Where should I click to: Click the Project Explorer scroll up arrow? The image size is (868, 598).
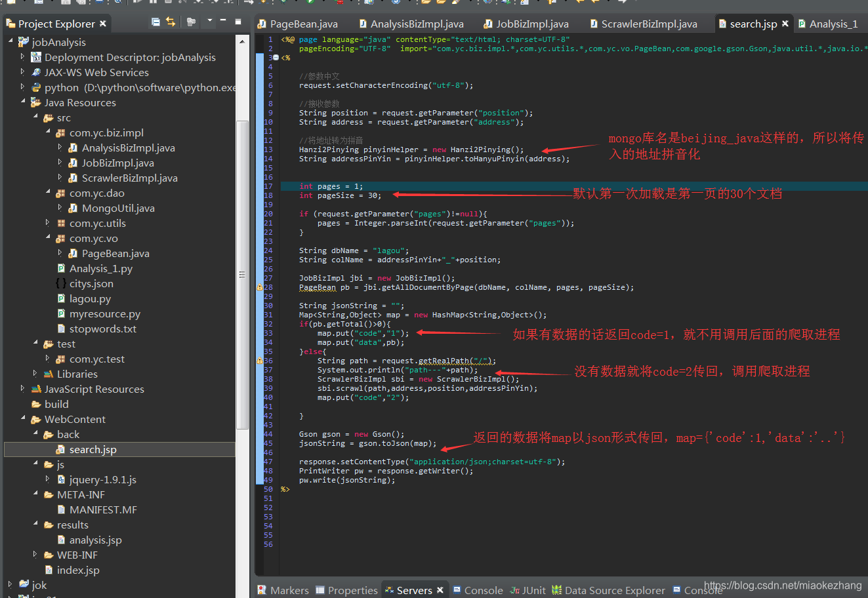click(x=242, y=41)
